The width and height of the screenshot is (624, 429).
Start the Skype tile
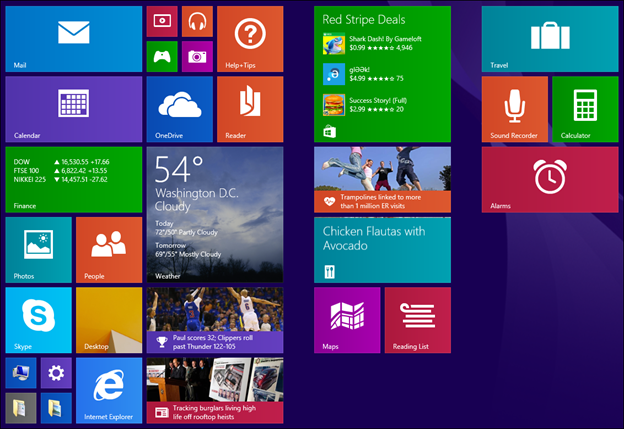[39, 320]
